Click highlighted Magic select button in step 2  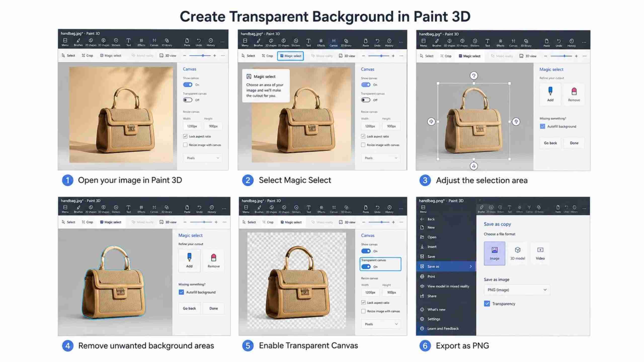click(290, 56)
